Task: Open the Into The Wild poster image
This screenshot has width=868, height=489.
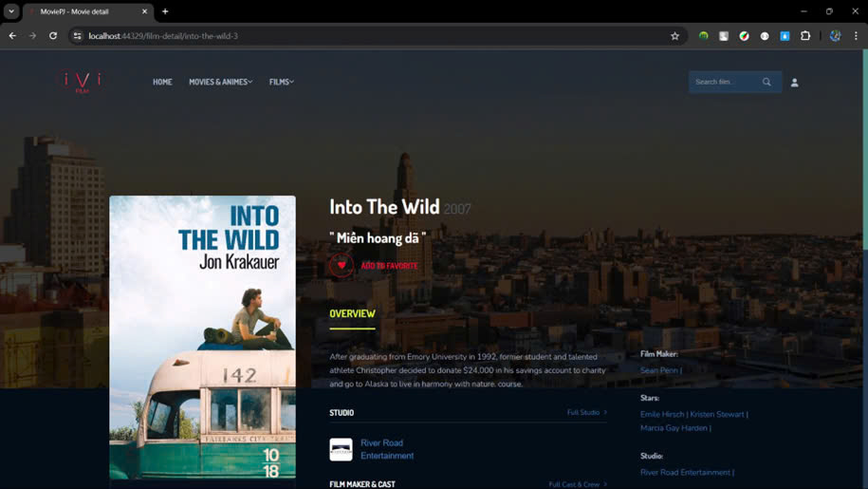Action: [202, 337]
